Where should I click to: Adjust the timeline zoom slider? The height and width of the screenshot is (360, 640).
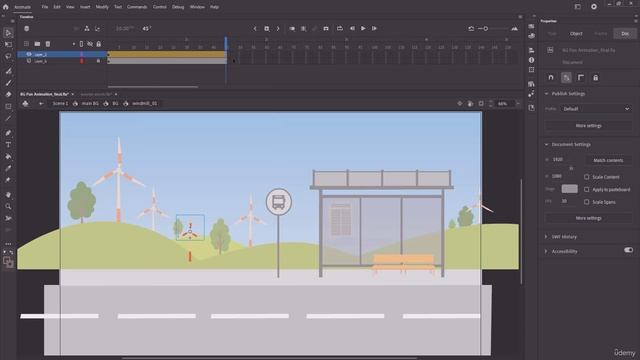(x=486, y=29)
